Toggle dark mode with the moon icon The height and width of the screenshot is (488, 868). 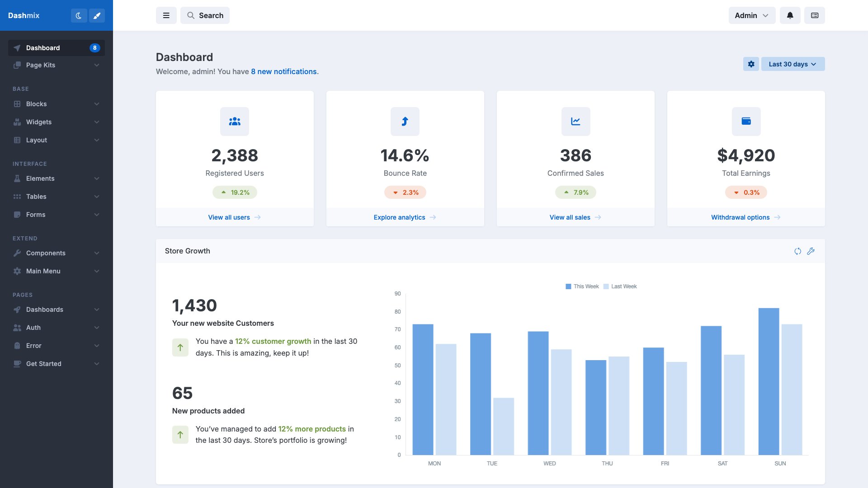click(x=79, y=15)
